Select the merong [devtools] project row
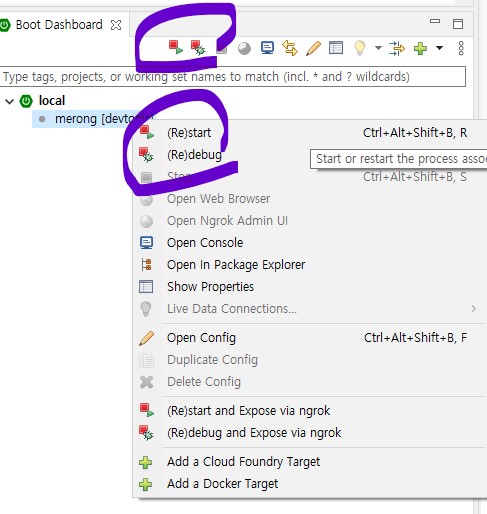This screenshot has height=514, width=487. pos(93,119)
